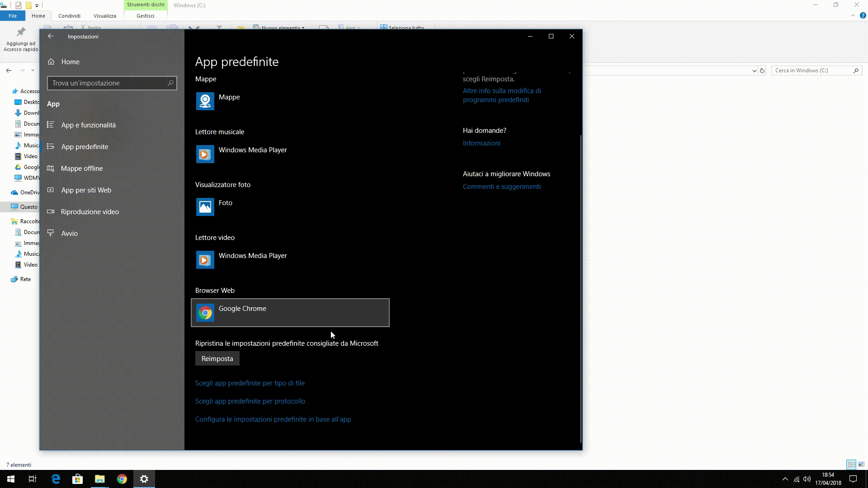Select Mappe offline menu item
Viewport: 868px width, 488px height.
pyautogui.click(x=82, y=168)
